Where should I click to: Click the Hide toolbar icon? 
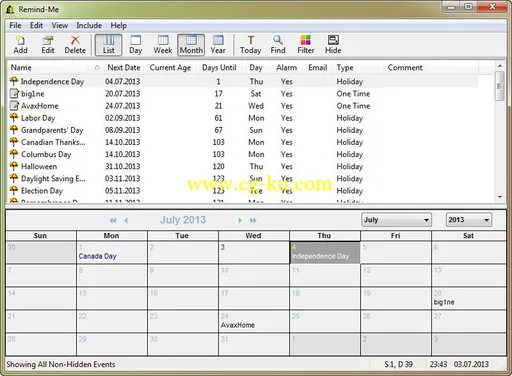pyautogui.click(x=333, y=45)
